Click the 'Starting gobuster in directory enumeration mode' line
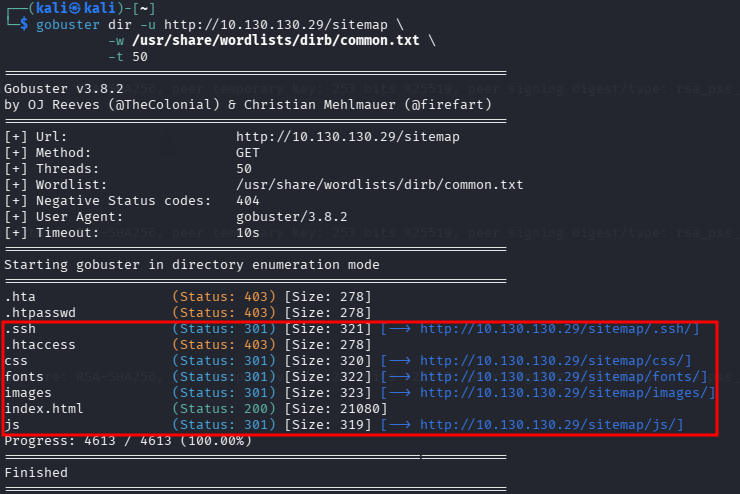The width and height of the screenshot is (740, 494). [192, 265]
